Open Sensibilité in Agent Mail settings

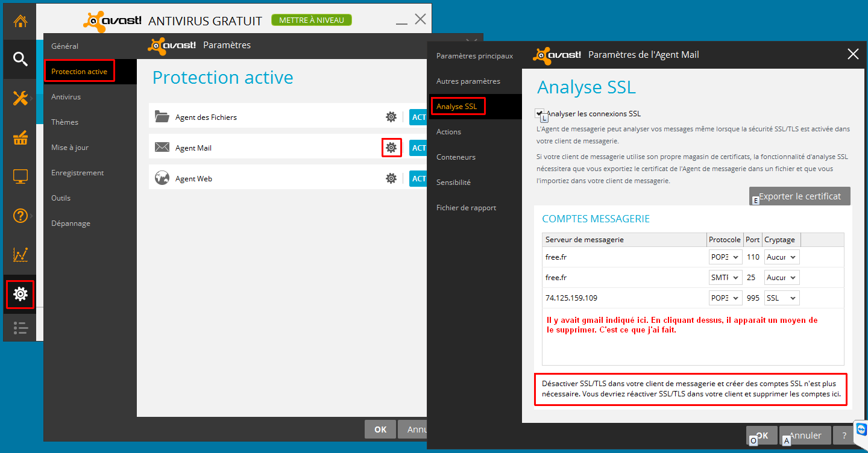click(x=453, y=182)
